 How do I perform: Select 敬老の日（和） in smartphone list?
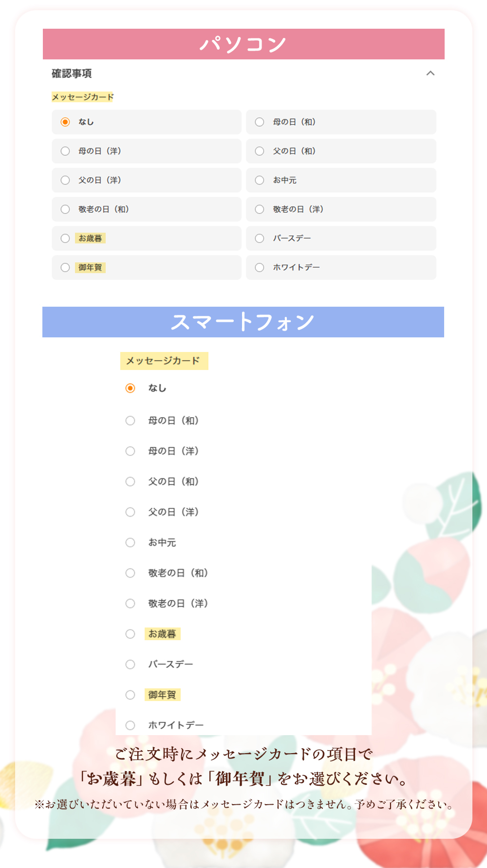[x=130, y=573]
